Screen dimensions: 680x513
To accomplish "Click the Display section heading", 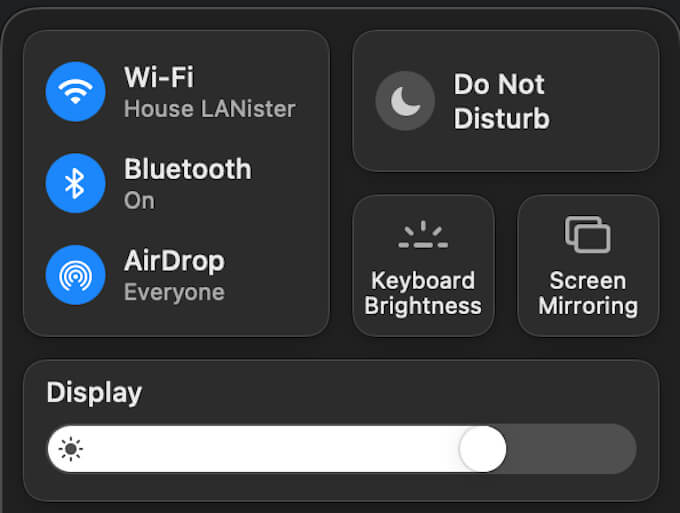I will pyautogui.click(x=94, y=392).
